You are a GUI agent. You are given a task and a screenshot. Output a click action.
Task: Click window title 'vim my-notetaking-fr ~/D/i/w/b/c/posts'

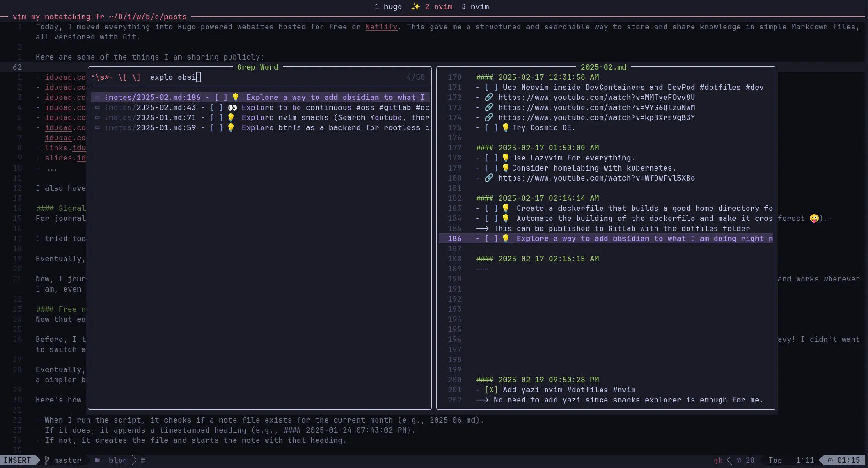coord(99,17)
